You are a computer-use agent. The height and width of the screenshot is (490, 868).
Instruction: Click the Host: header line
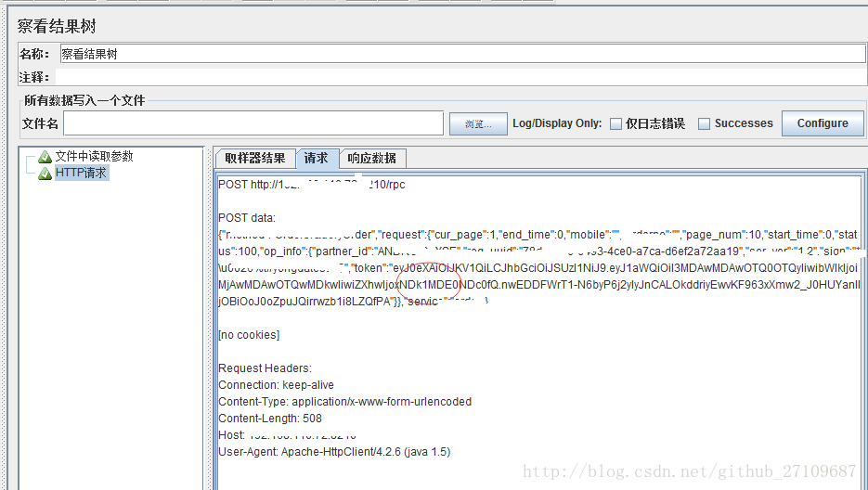point(287,435)
